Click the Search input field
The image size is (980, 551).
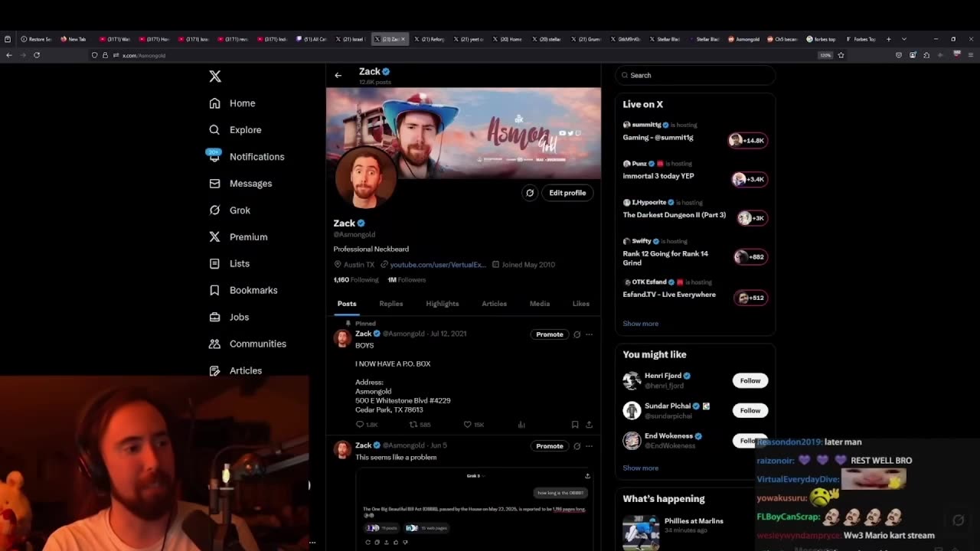point(695,75)
